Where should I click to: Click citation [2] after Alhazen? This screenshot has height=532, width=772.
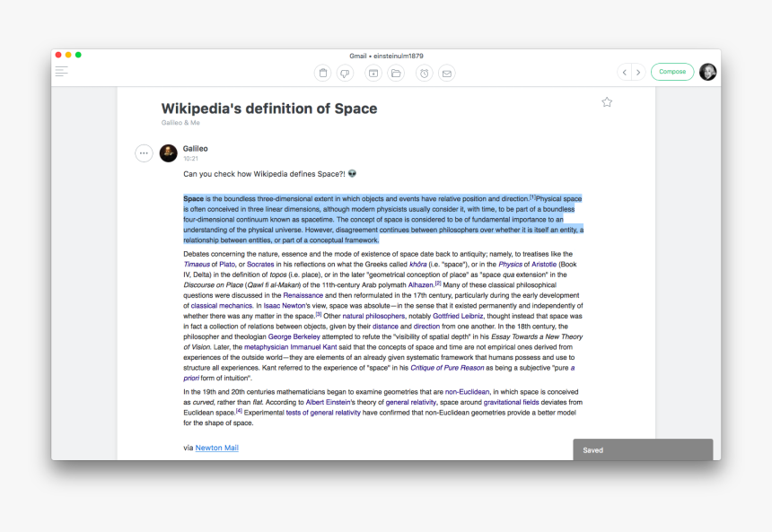pyautogui.click(x=438, y=283)
